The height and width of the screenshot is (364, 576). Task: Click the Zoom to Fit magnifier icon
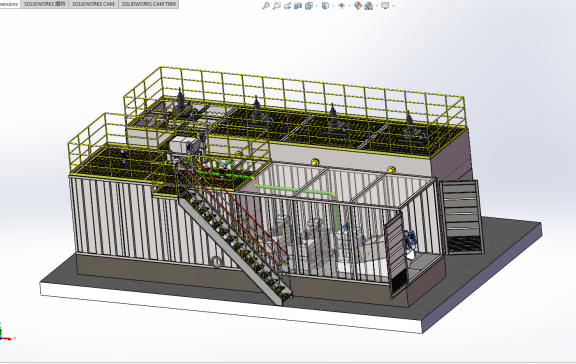[x=266, y=6]
